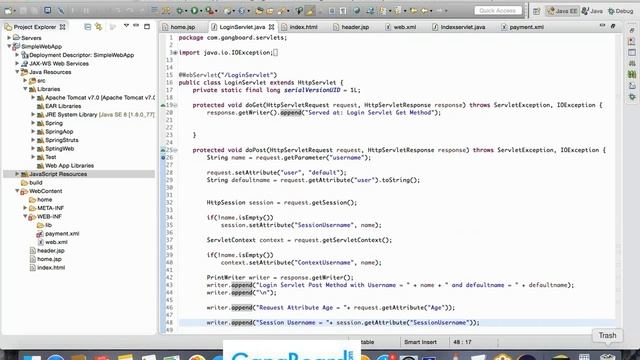Switch to the Java perspective
Image resolution: width=640 pixels, height=360 pixels.
(x=592, y=11)
